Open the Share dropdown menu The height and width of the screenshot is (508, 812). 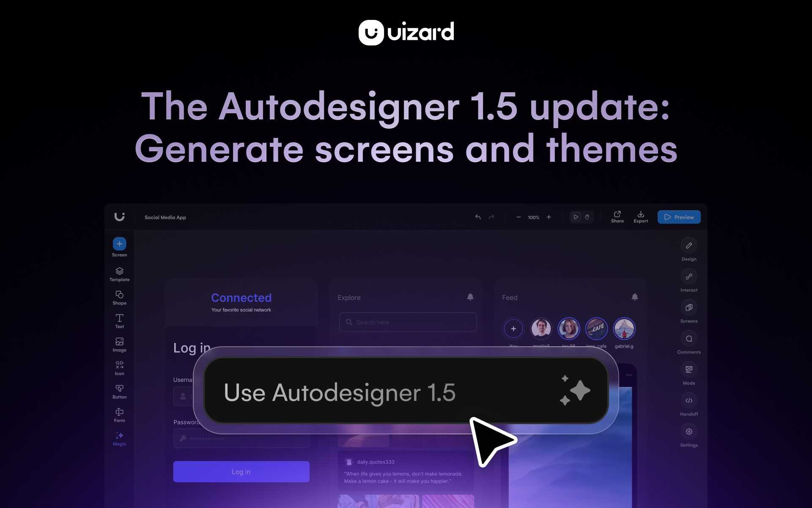click(x=617, y=217)
